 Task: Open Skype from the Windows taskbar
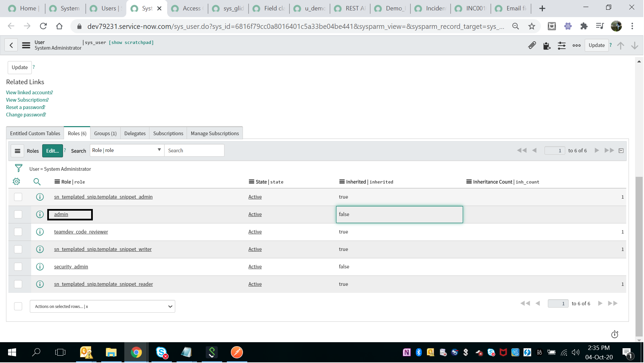click(162, 352)
